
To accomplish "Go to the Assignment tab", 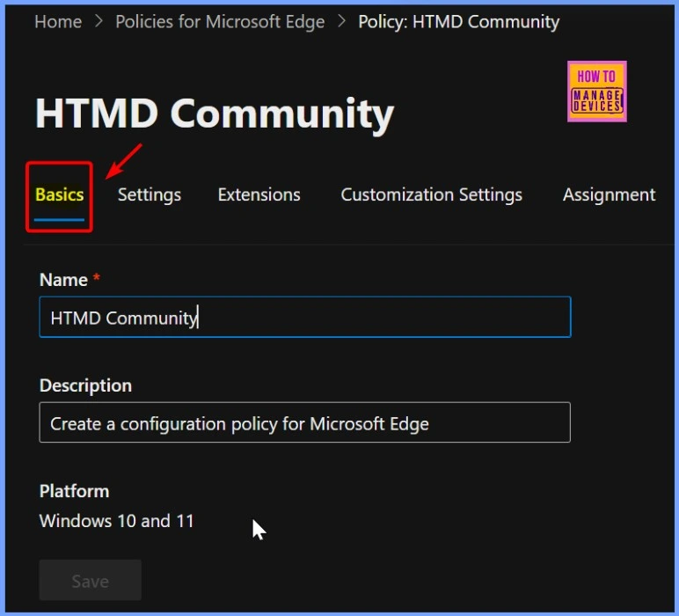I will [x=609, y=195].
